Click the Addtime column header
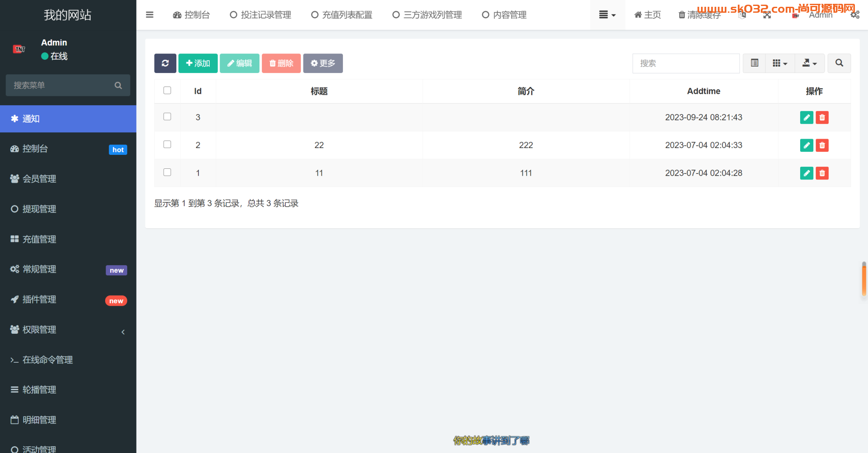 point(704,91)
